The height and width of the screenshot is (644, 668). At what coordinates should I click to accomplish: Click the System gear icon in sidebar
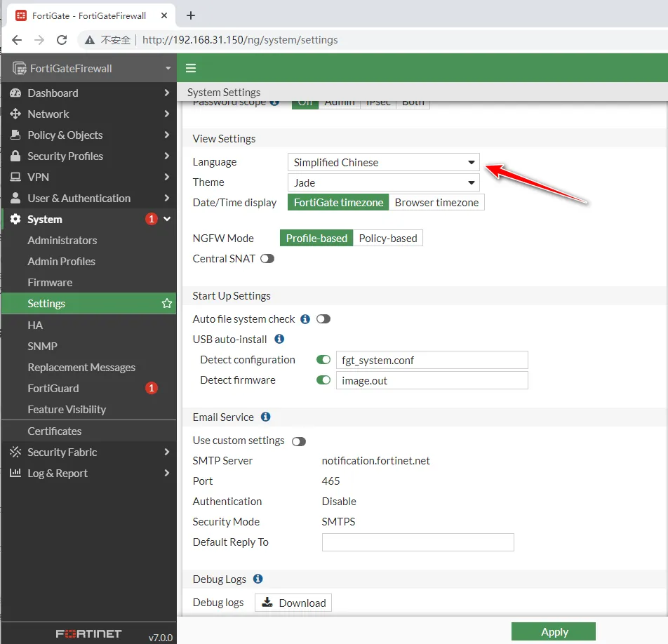(15, 219)
